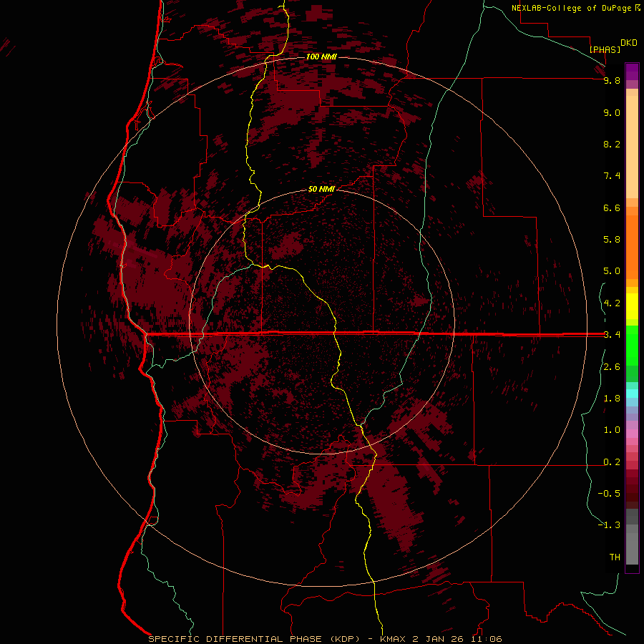Click the 6.6 legend value
Screen dimensions: 644x644
tap(612, 208)
